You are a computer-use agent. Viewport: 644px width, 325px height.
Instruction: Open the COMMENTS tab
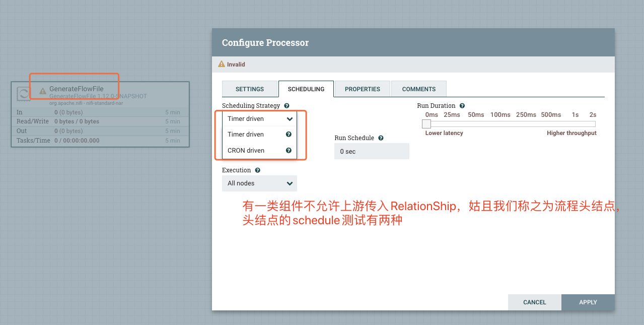click(x=419, y=89)
